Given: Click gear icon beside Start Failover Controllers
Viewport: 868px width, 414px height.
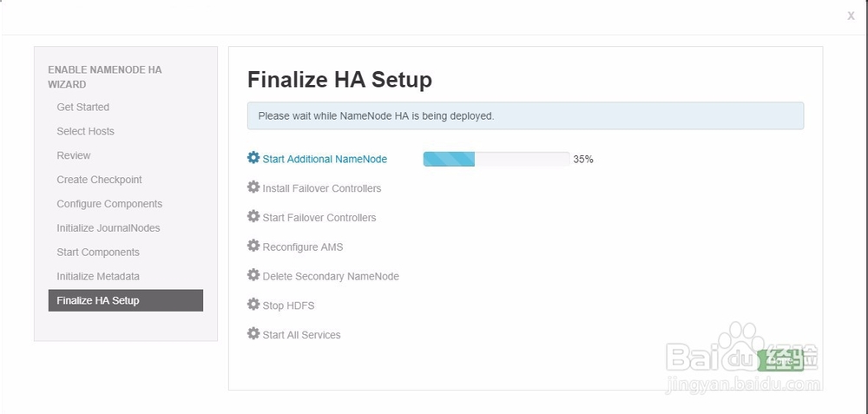Looking at the screenshot, I should [253, 216].
